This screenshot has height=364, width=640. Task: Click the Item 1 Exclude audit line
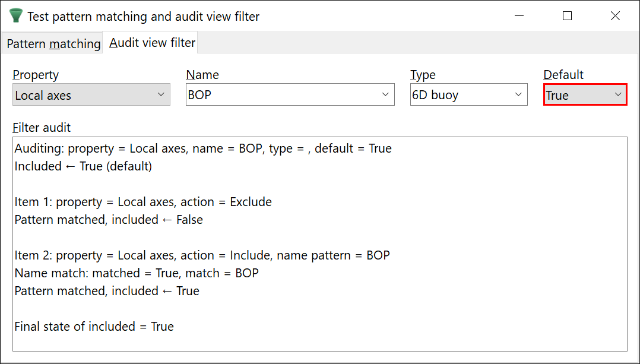click(x=143, y=202)
